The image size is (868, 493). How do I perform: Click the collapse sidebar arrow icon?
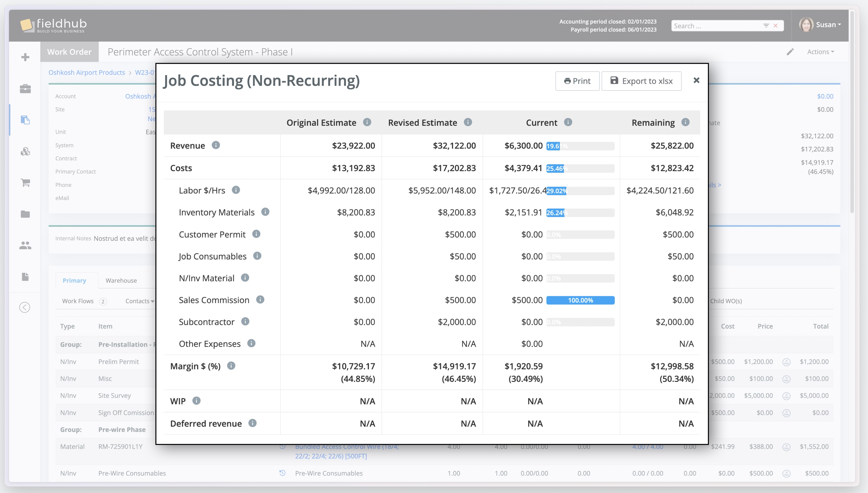pos(25,307)
